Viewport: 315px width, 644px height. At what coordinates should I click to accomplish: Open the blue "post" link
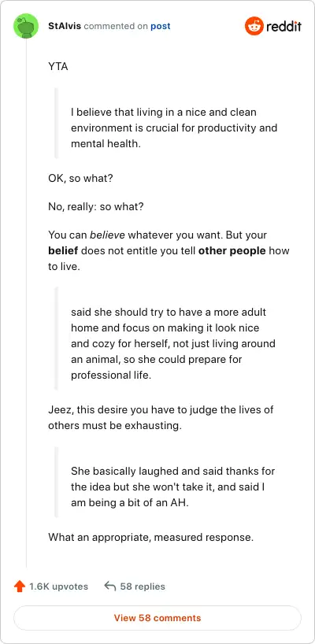click(x=161, y=26)
